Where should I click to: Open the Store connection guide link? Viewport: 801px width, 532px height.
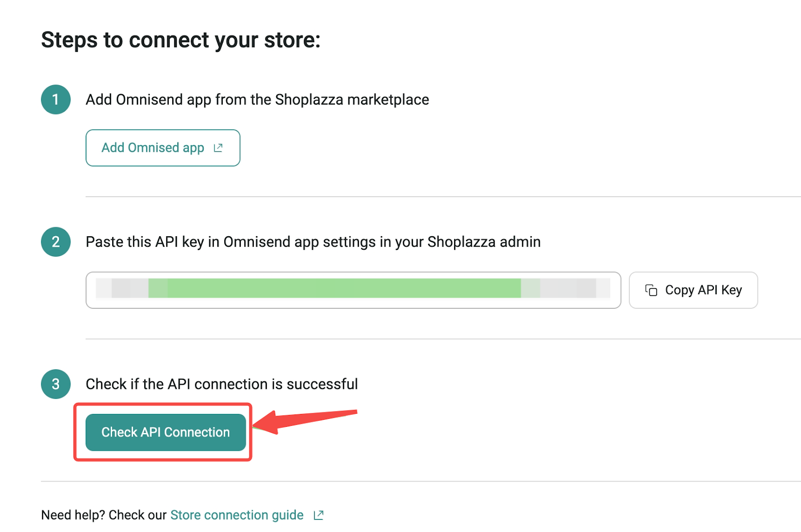coord(237,515)
